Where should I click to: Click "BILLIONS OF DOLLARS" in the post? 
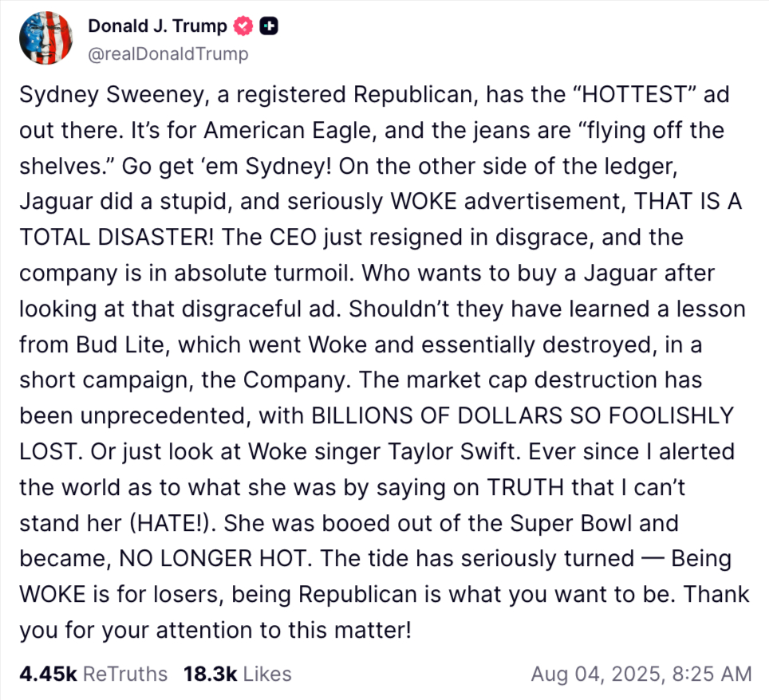(x=437, y=415)
